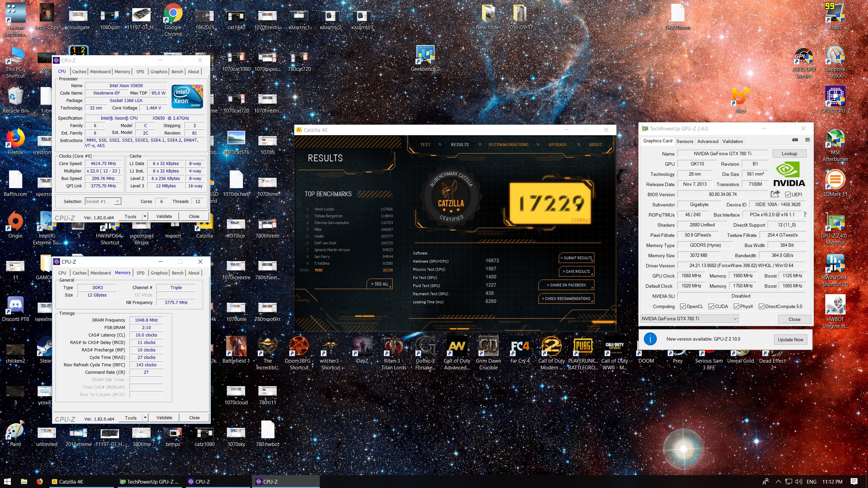Open Sapphire TRIXX desktop icon
Screen dimensions: 868x488
click(x=835, y=62)
